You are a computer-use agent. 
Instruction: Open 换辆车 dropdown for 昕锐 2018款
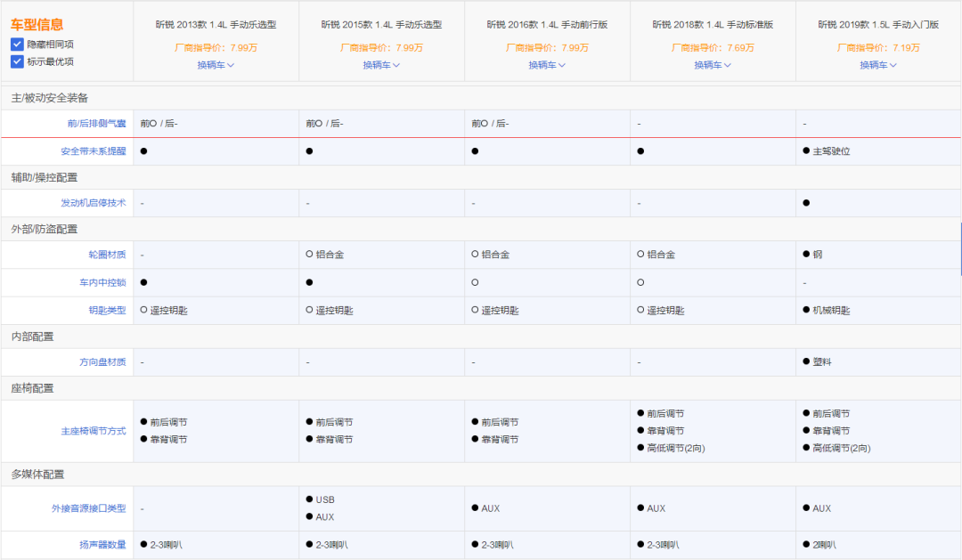tap(713, 65)
